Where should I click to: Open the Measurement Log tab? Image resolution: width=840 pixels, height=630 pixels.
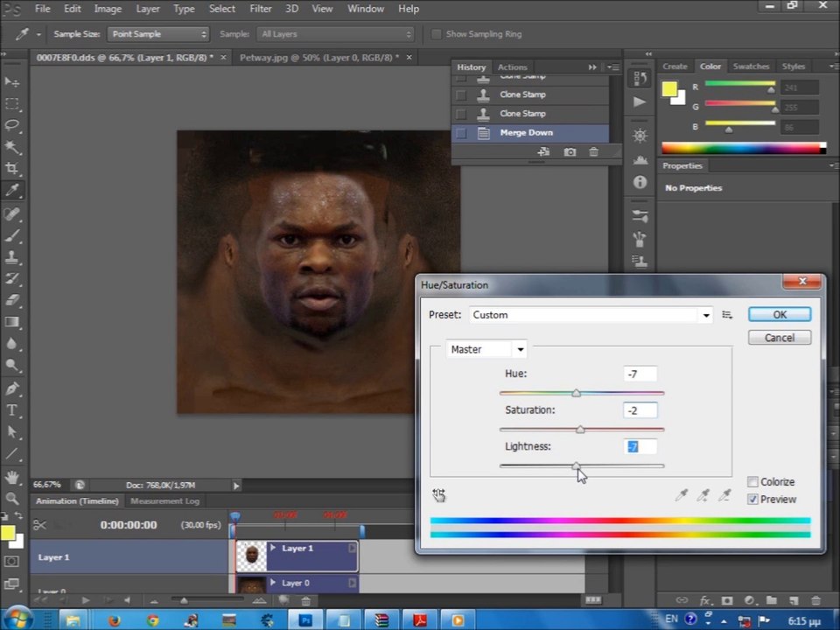coord(165,501)
